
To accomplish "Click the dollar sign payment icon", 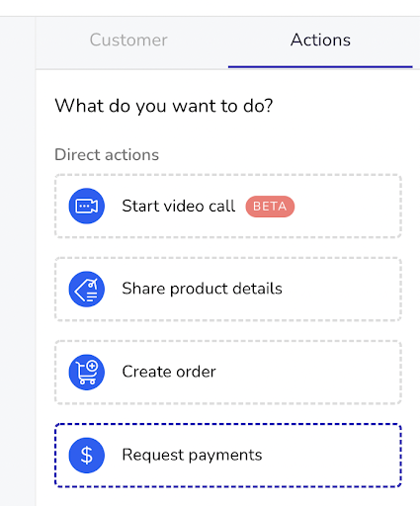I will click(x=87, y=455).
